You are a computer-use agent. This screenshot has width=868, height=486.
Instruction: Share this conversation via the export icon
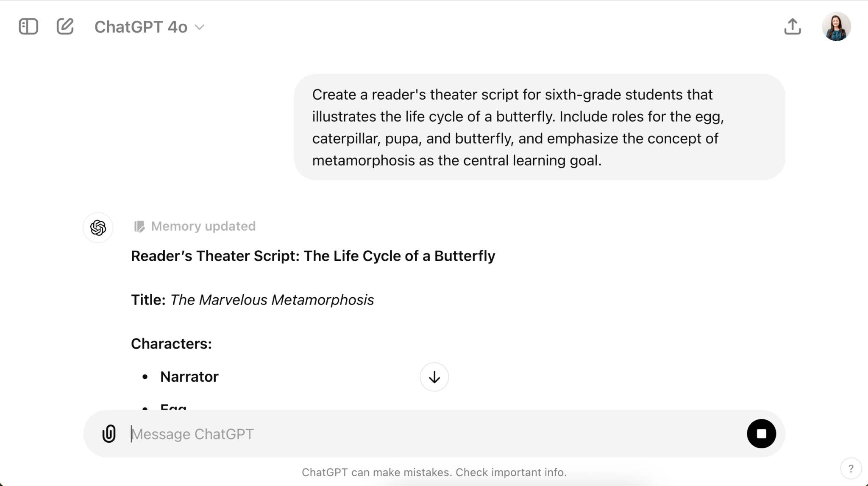click(x=792, y=26)
